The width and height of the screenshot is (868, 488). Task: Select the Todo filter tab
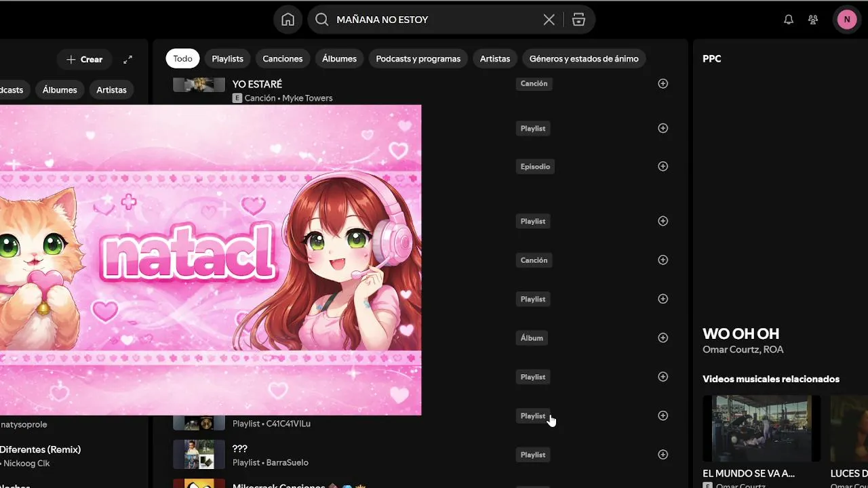[x=182, y=58]
